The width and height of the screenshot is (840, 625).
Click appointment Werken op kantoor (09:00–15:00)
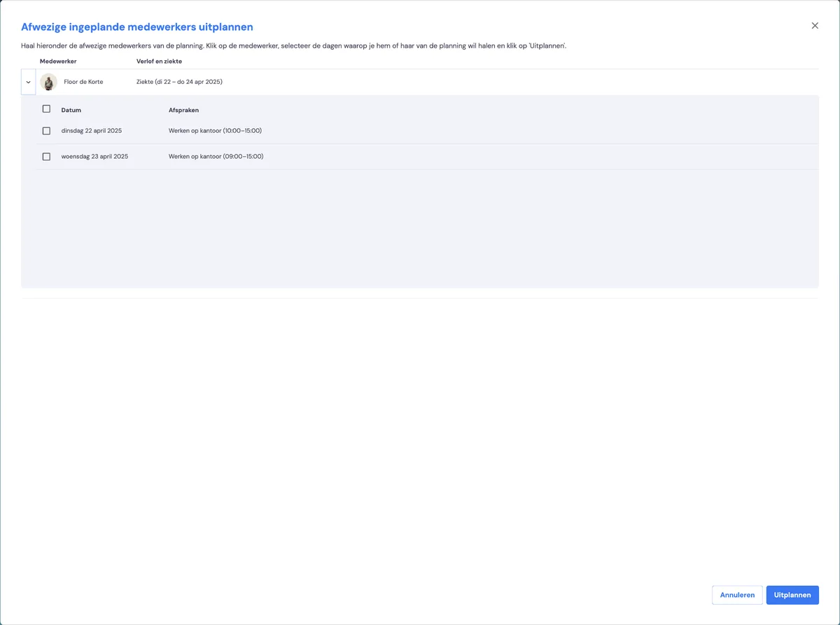click(216, 157)
